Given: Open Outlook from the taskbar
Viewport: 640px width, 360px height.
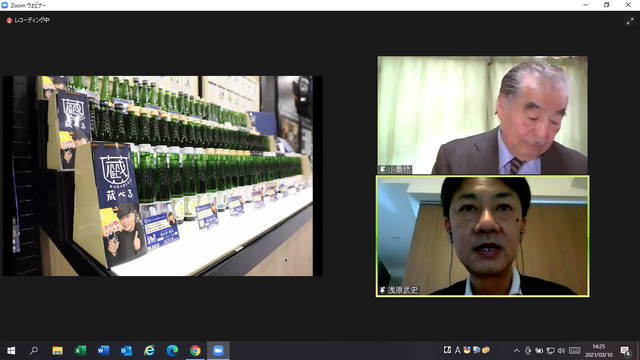Looking at the screenshot, I should pos(126,351).
